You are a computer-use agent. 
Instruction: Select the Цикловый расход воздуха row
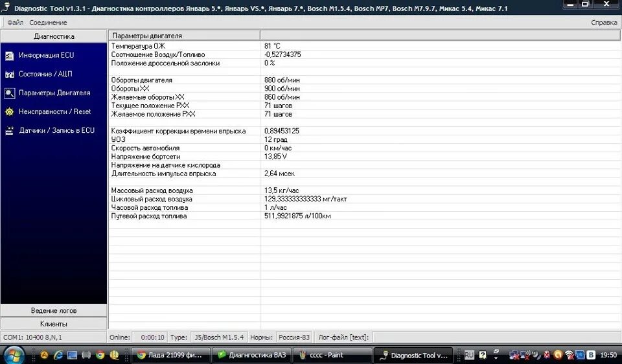pyautogui.click(x=364, y=199)
